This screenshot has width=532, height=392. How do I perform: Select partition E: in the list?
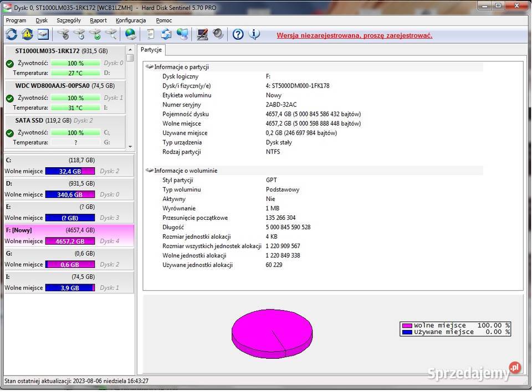click(x=69, y=212)
